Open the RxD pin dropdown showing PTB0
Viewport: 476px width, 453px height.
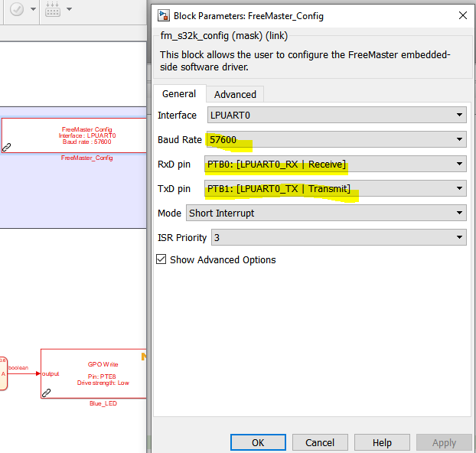click(x=335, y=164)
